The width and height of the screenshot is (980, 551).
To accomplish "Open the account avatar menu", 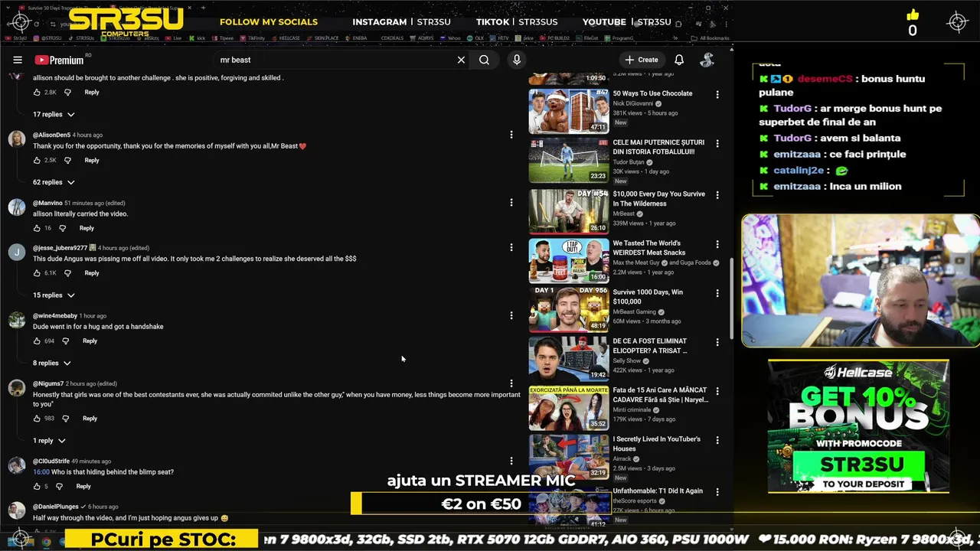I will pos(707,60).
